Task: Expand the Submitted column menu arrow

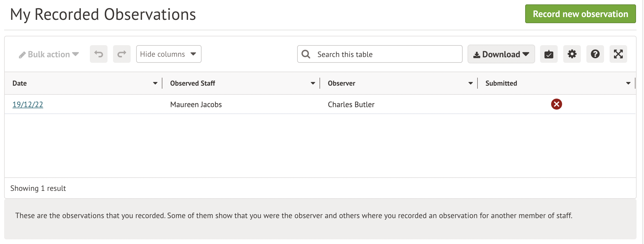Action: click(x=628, y=83)
